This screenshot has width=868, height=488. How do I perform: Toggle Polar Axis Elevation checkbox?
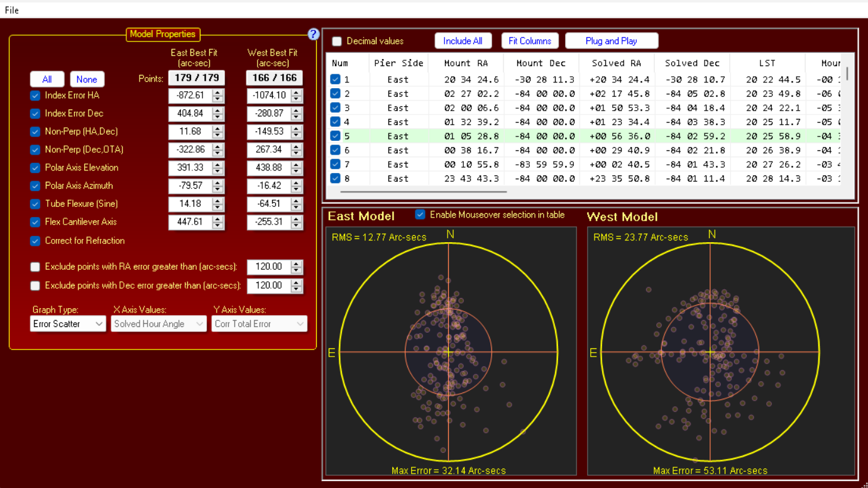(35, 168)
